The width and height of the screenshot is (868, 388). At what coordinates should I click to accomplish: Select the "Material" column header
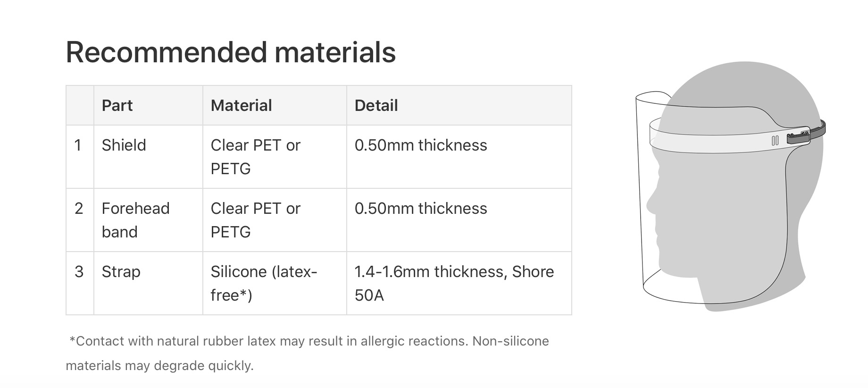241,105
